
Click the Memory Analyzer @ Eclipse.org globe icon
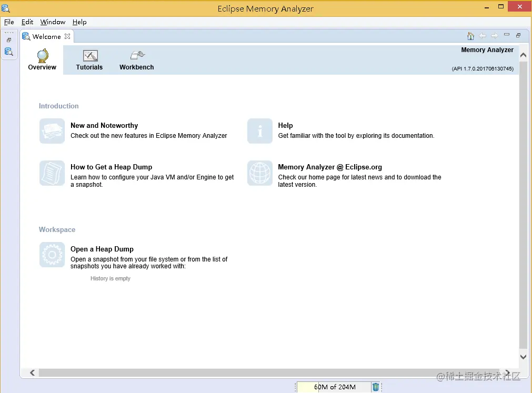point(260,173)
